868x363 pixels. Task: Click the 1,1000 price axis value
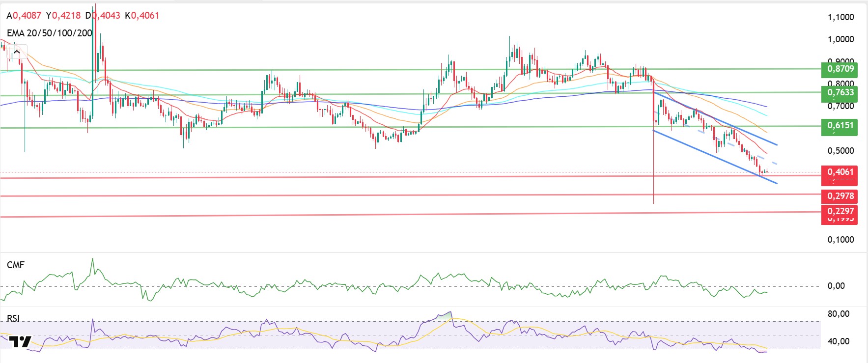[840, 17]
